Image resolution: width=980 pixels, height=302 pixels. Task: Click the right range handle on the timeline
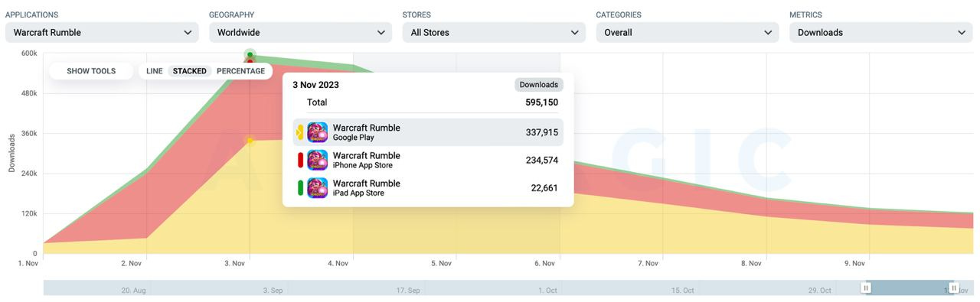pyautogui.click(x=954, y=287)
